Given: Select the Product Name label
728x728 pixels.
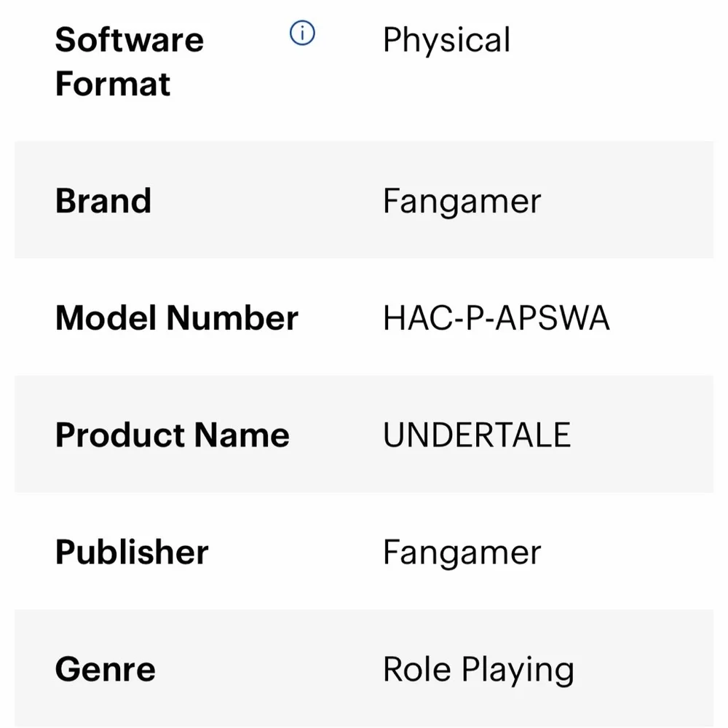Looking at the screenshot, I should [x=173, y=435].
